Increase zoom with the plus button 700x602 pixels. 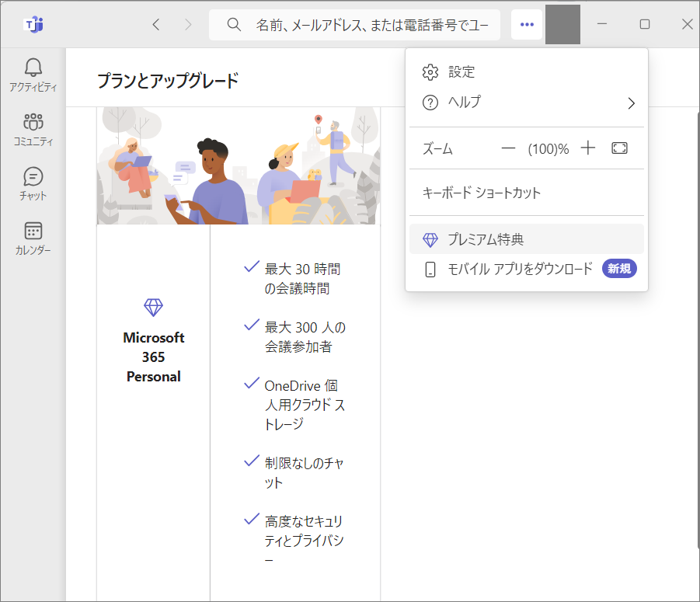[x=588, y=148]
